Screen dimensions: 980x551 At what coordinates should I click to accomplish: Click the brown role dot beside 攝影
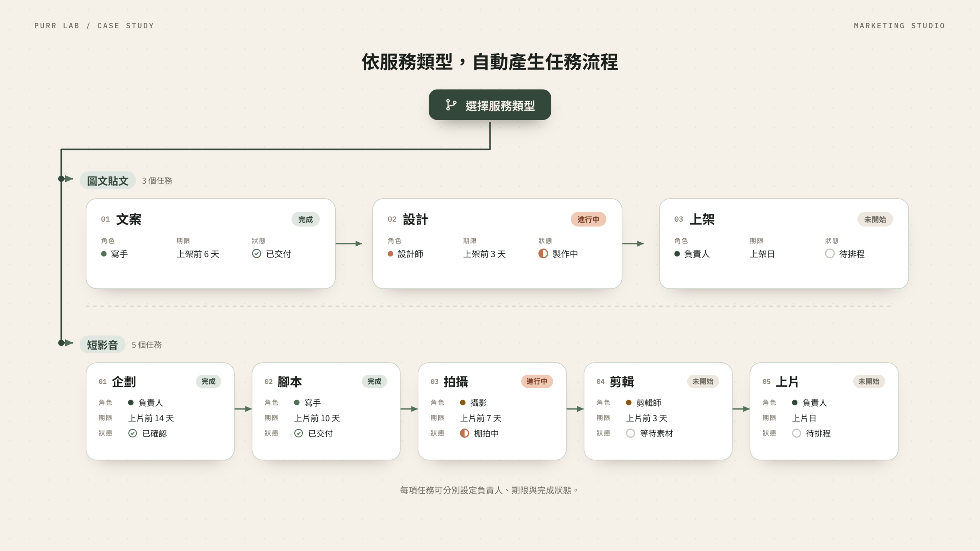tap(463, 403)
